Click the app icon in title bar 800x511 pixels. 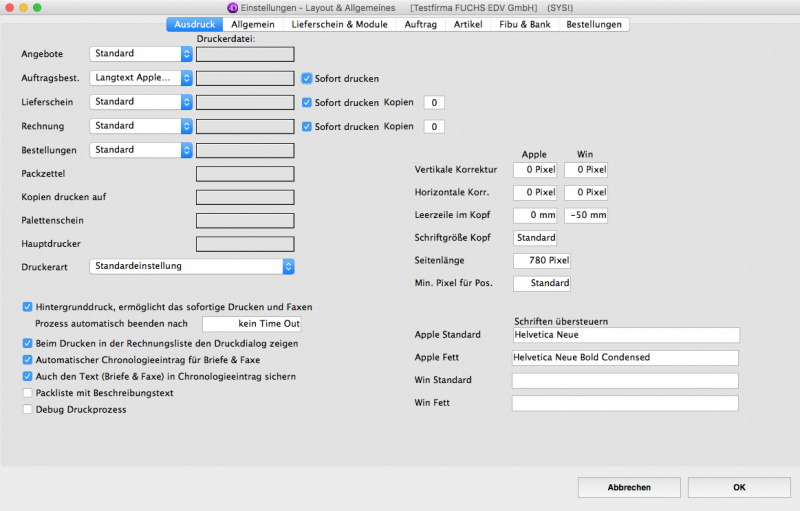pyautogui.click(x=230, y=7)
